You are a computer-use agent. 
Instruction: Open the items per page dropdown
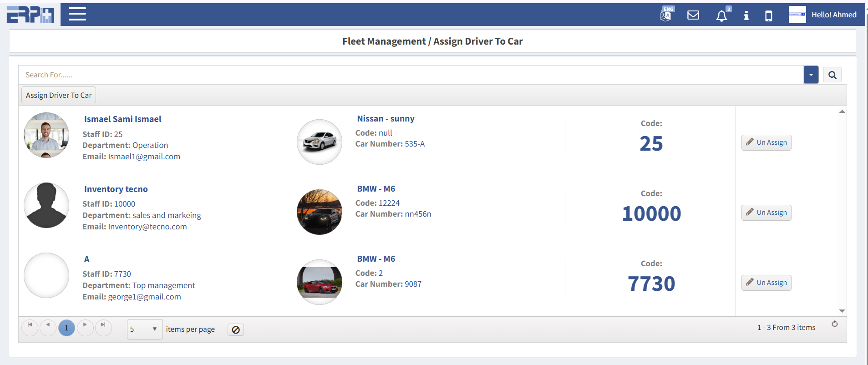[x=144, y=329]
